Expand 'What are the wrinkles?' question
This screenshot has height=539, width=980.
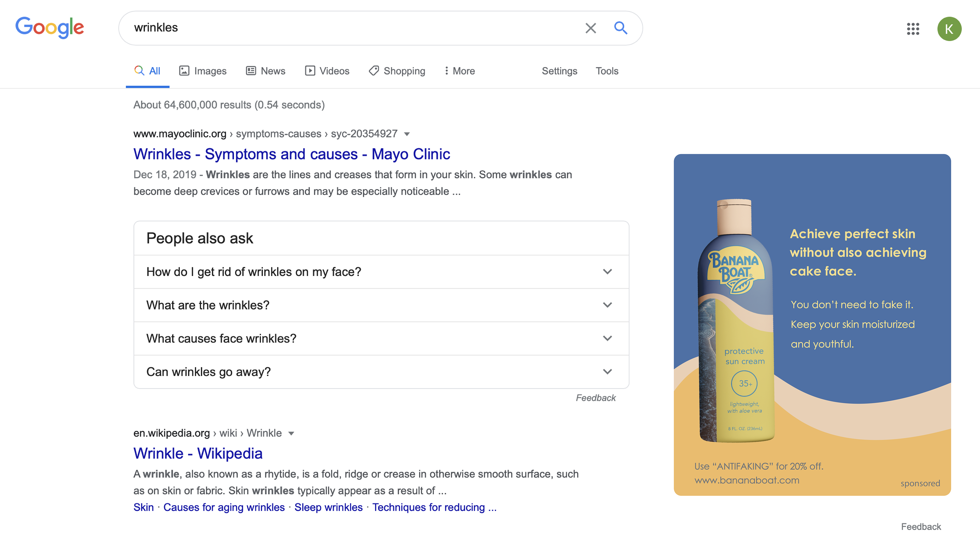pos(381,305)
